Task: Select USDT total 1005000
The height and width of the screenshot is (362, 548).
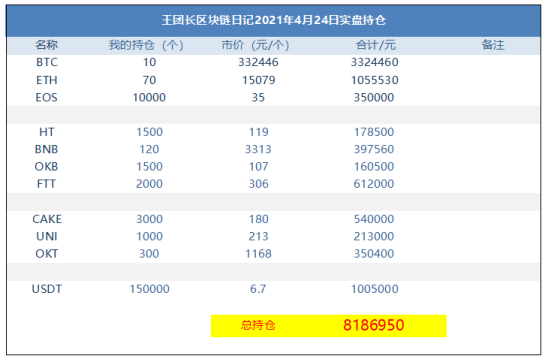Action: pos(375,289)
